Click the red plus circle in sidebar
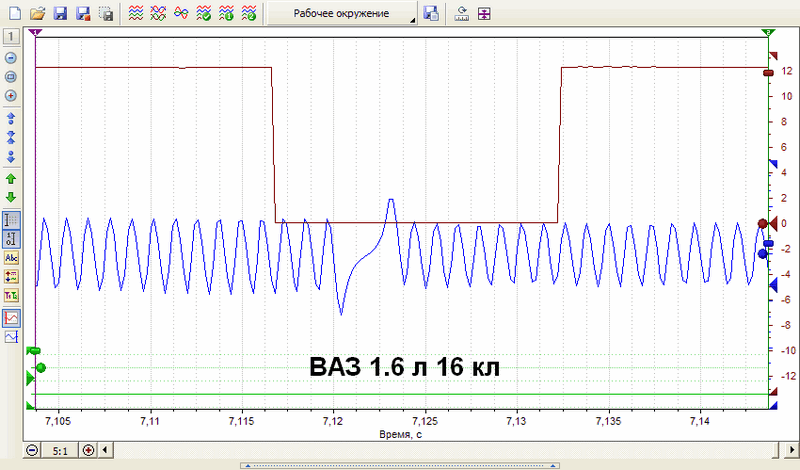The height and width of the screenshot is (470, 800). click(11, 95)
